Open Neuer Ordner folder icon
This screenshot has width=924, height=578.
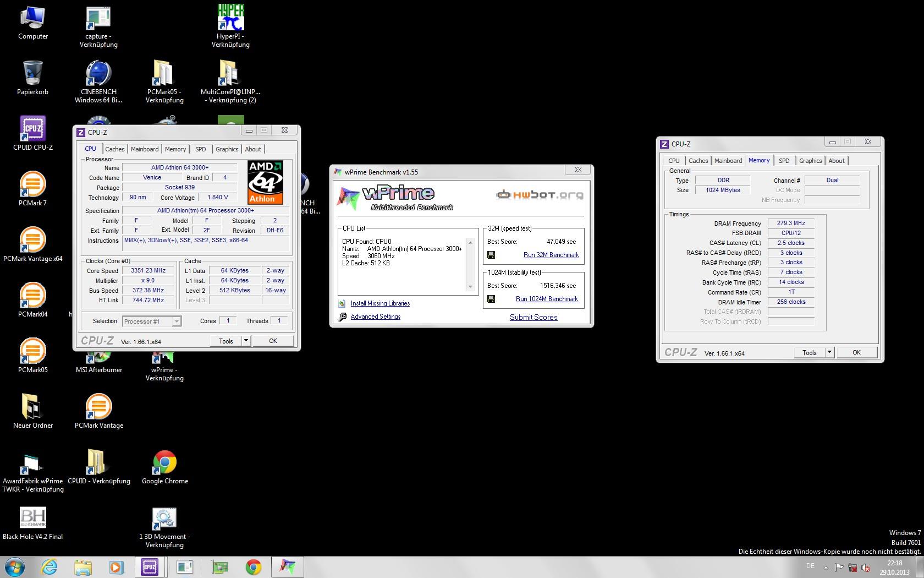coord(33,411)
